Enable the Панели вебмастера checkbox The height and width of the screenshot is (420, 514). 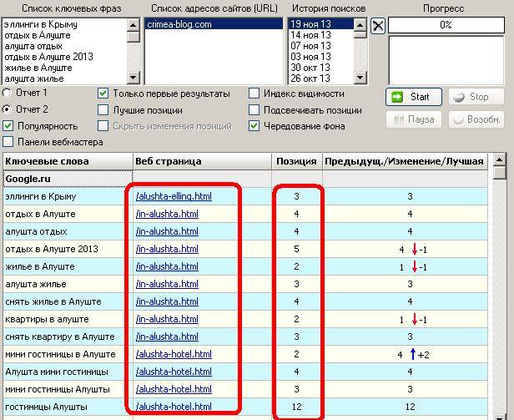8,142
